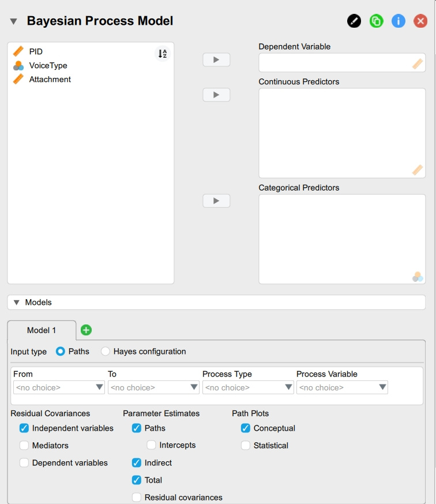Open the Process Type dropdown
Screen dimensions: 436x504
pos(248,387)
